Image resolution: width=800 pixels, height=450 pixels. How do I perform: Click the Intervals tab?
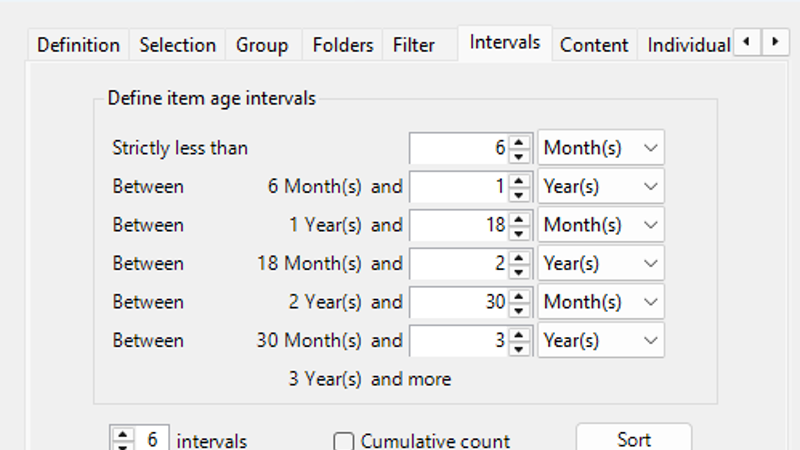505,43
